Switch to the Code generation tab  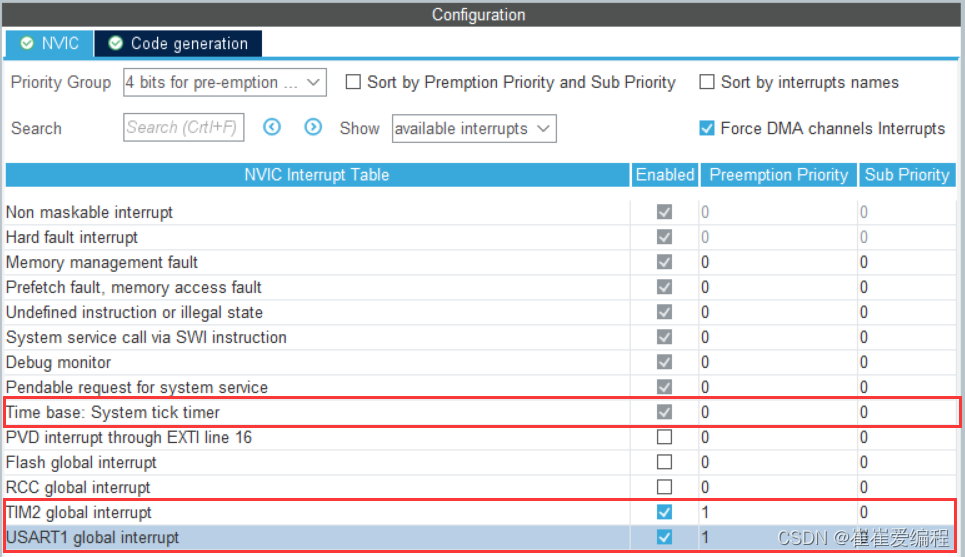[x=178, y=44]
